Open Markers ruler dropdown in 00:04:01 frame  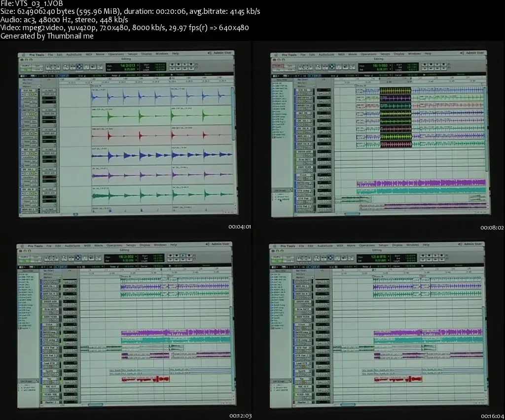(x=39, y=86)
